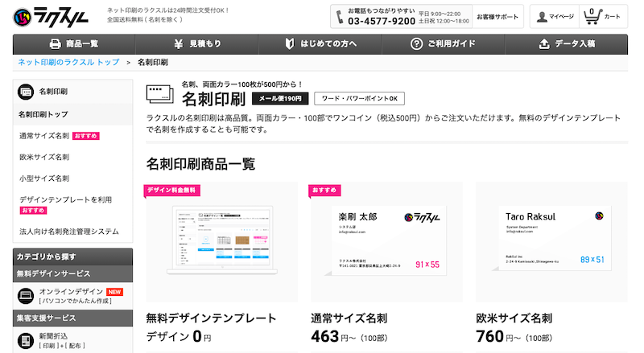This screenshot has height=353, width=644.
Task: Click カテゴリから探す header
Action: point(72,257)
